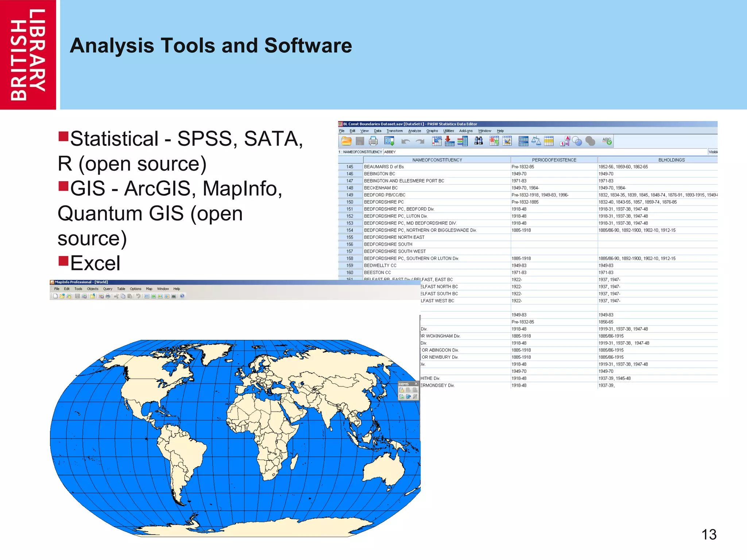The image size is (747, 560).
Task: Click cell editor field showing ABBEY
Action: click(x=545, y=152)
